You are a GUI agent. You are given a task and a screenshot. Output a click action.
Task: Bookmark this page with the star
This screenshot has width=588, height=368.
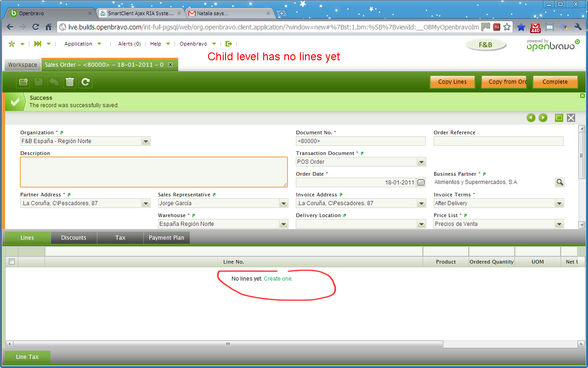point(507,27)
